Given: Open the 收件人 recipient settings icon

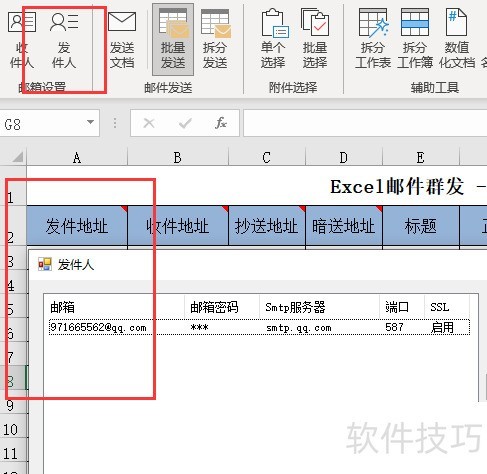Looking at the screenshot, I should click(21, 39).
